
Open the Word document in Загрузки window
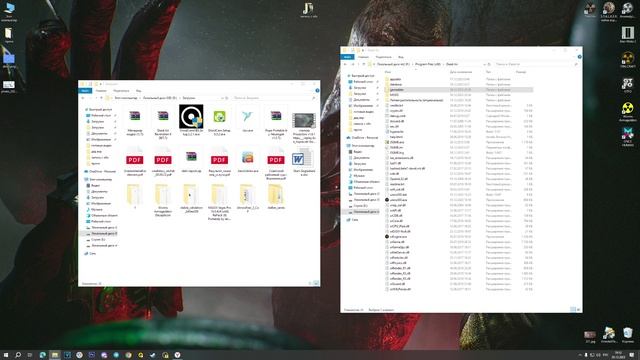tap(303, 158)
